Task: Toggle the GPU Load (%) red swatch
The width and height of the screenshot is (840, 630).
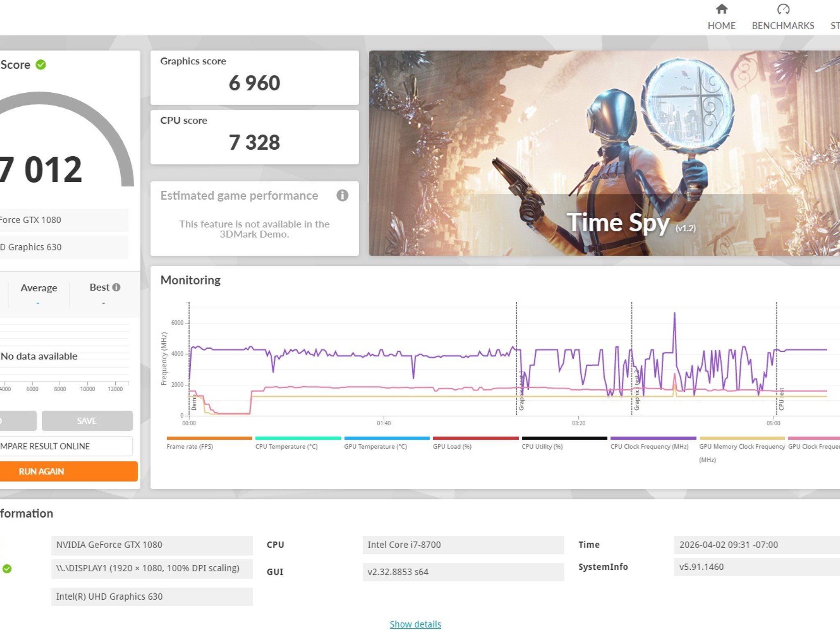Action: tap(476, 438)
